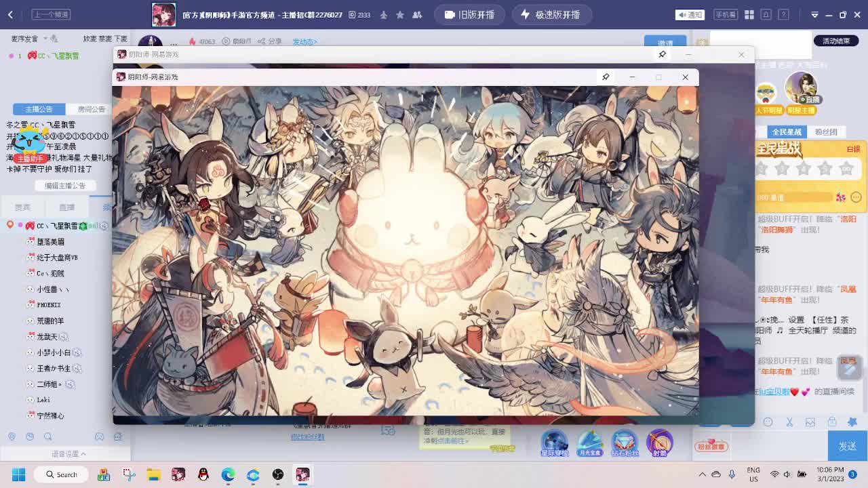868x488 pixels.
Task: Open the dropdown triangle menu in title bar
Action: pos(814,15)
